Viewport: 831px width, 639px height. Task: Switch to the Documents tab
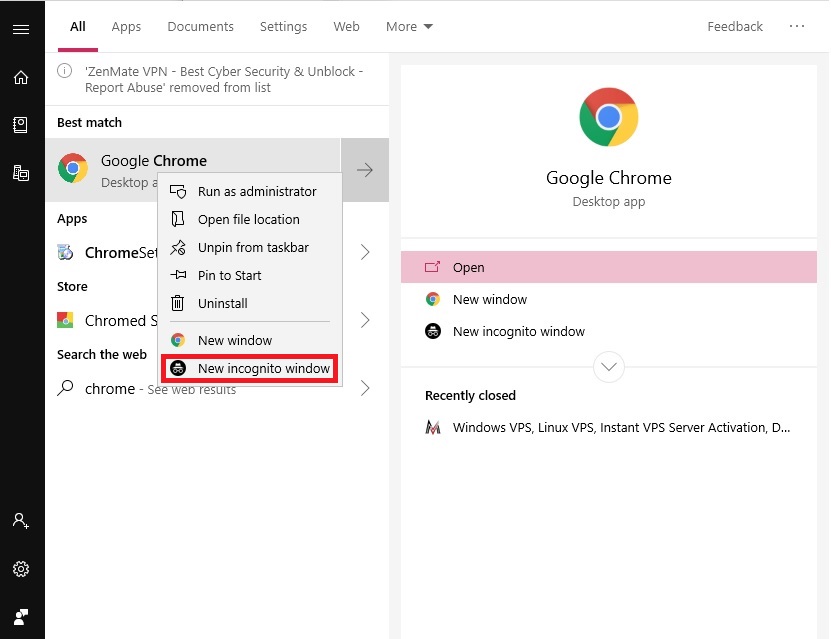[x=200, y=26]
